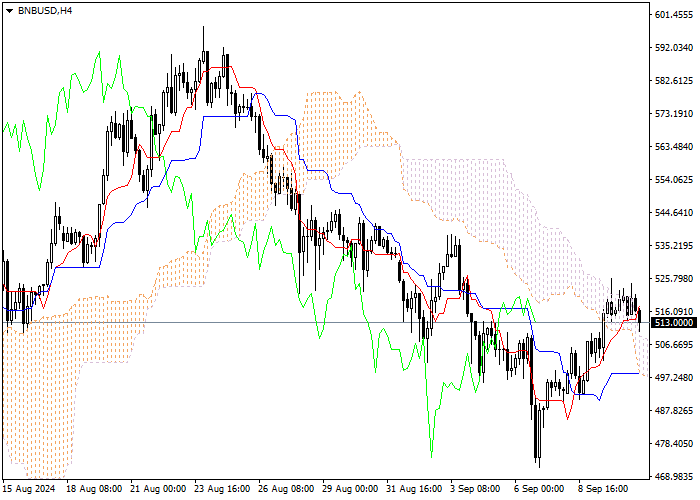Select the 21 Aug 00:00 time label
The height and width of the screenshot is (500, 700).
pos(158,489)
